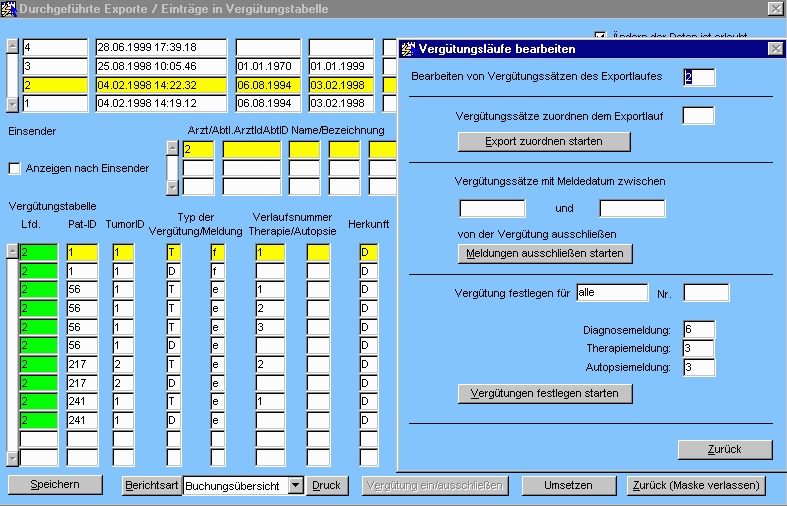Click the main window title bar icon
This screenshot has width=787, height=506.
pyautogui.click(x=10, y=9)
